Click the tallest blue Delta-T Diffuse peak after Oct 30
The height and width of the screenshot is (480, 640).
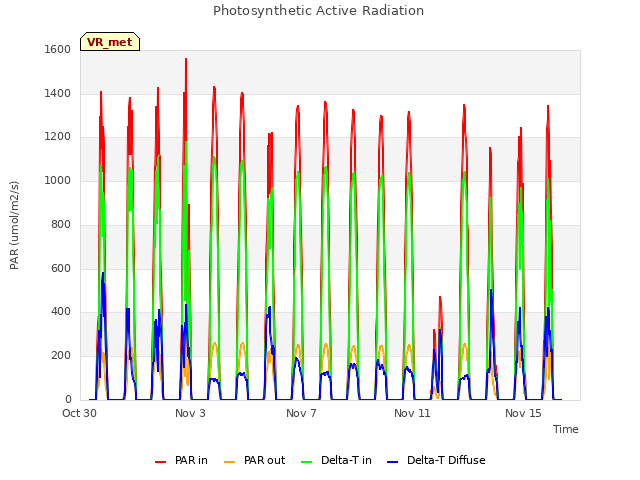click(x=103, y=273)
